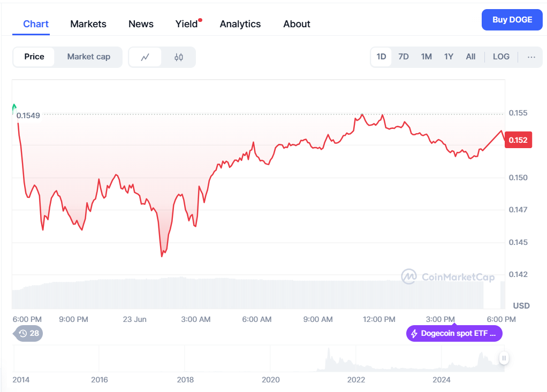
Task: Select the 1D time range
Action: tap(381, 57)
